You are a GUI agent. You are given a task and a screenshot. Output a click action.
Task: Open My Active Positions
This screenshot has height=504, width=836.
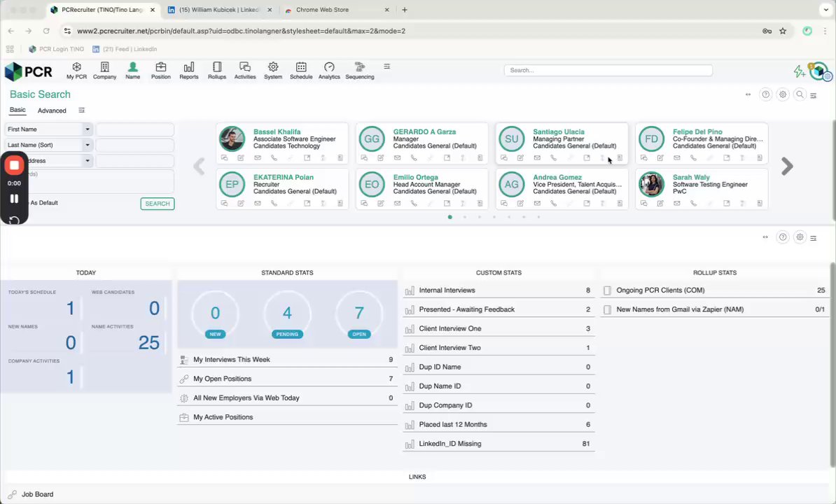click(288, 417)
